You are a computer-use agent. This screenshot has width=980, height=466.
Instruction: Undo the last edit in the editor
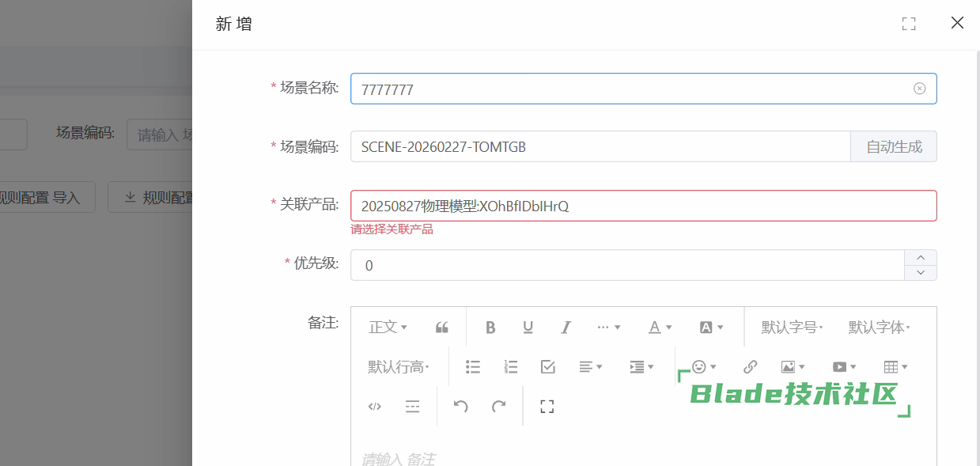460,406
